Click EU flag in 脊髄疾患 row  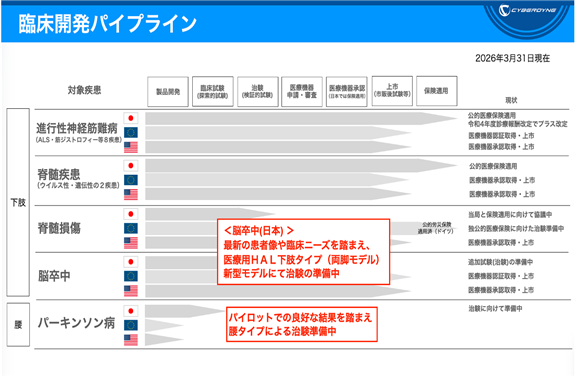point(131,180)
